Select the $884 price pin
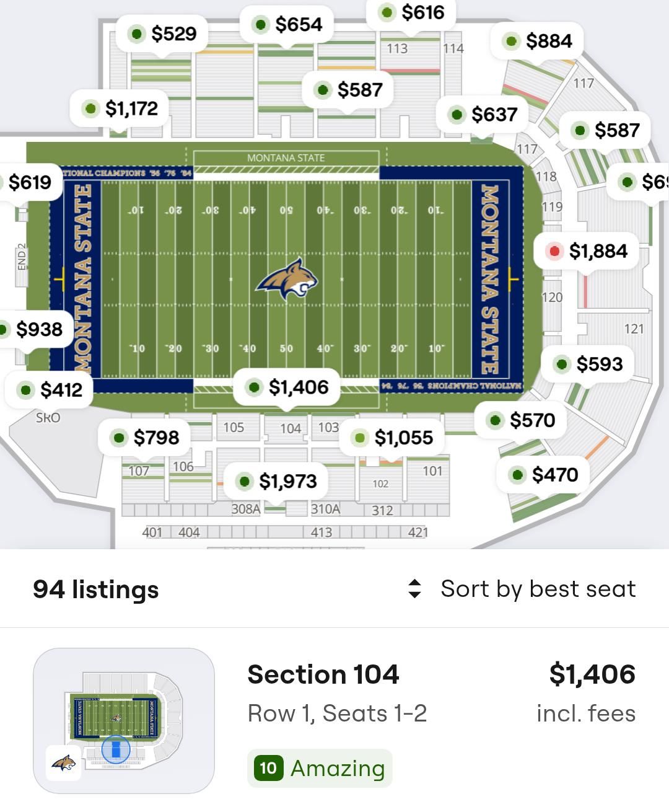Screen dimensions: 669x812 [x=538, y=41]
